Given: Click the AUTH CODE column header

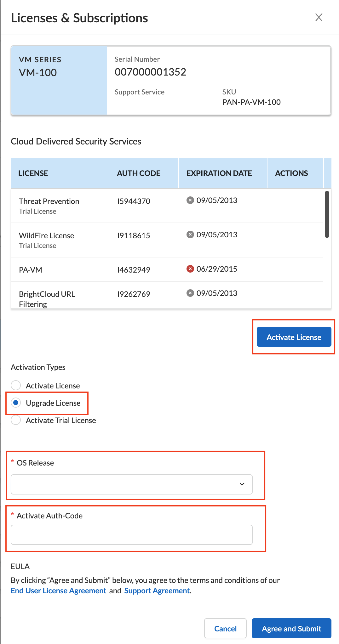Looking at the screenshot, I should (139, 173).
